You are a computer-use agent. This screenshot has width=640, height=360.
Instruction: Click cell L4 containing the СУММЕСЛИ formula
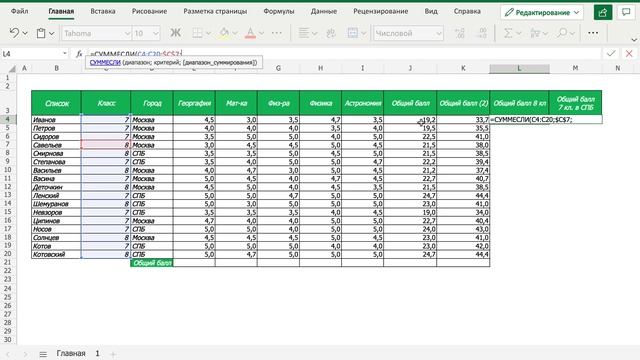coord(546,120)
